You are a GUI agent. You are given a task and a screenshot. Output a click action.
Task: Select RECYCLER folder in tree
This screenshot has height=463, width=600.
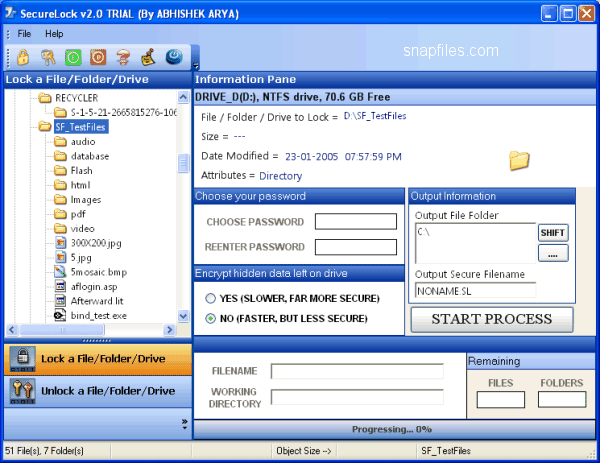tap(77, 98)
